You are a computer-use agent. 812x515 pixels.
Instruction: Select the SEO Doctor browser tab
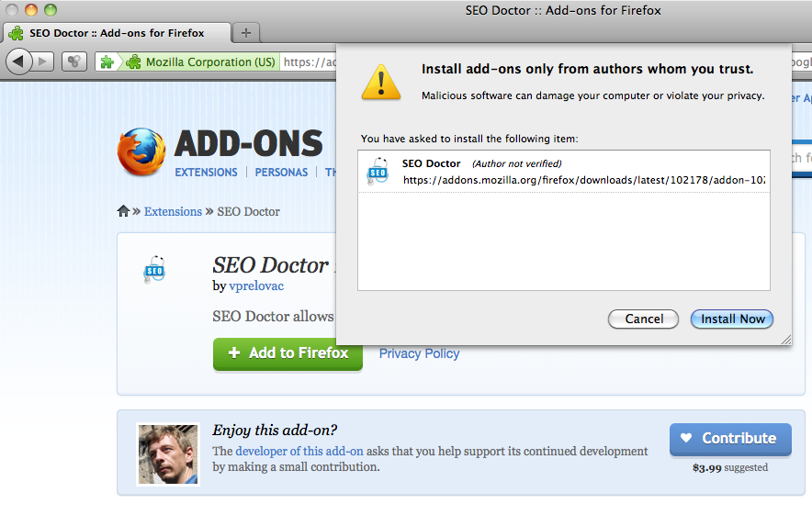click(x=117, y=33)
